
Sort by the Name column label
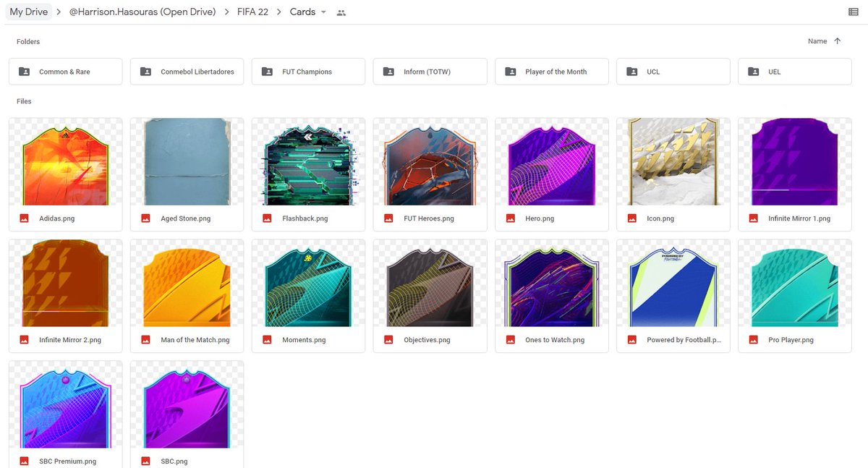[x=817, y=41]
